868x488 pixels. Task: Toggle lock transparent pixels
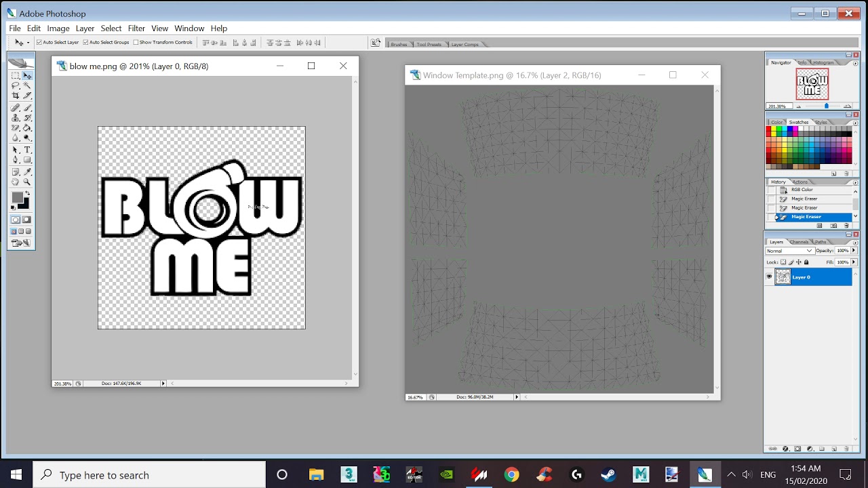pyautogui.click(x=783, y=262)
